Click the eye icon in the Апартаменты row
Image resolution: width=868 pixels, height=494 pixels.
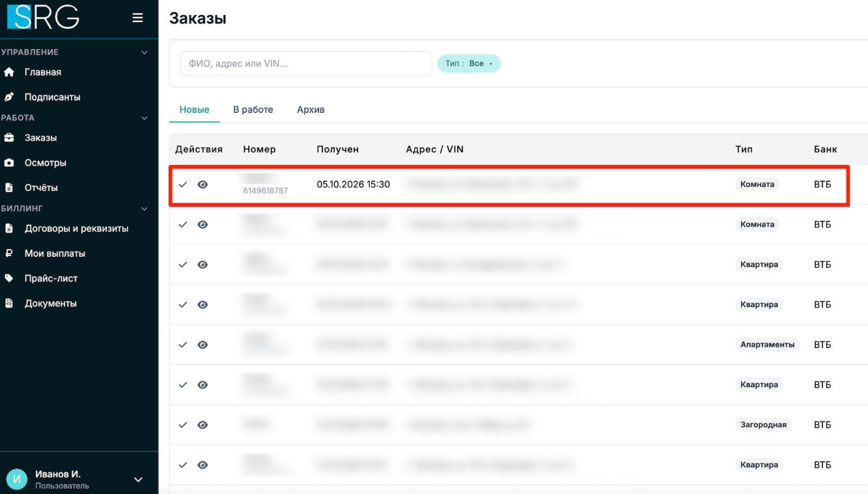click(x=203, y=345)
